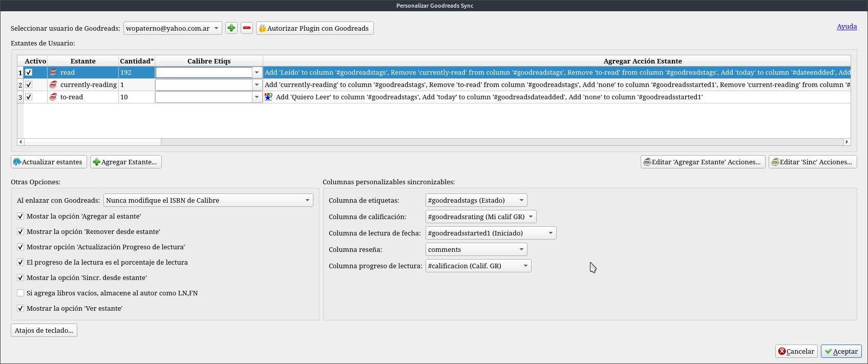Uncheck the Activo checkbox for to-read

coord(29,97)
